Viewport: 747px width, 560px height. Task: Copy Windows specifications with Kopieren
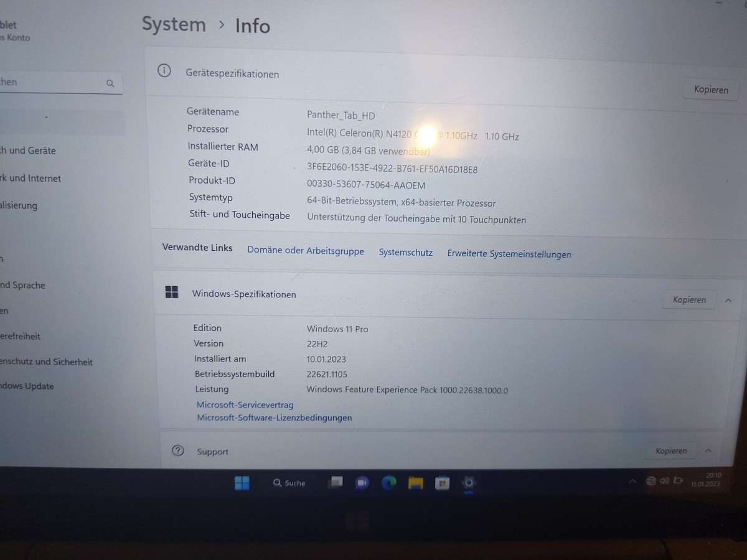689,300
